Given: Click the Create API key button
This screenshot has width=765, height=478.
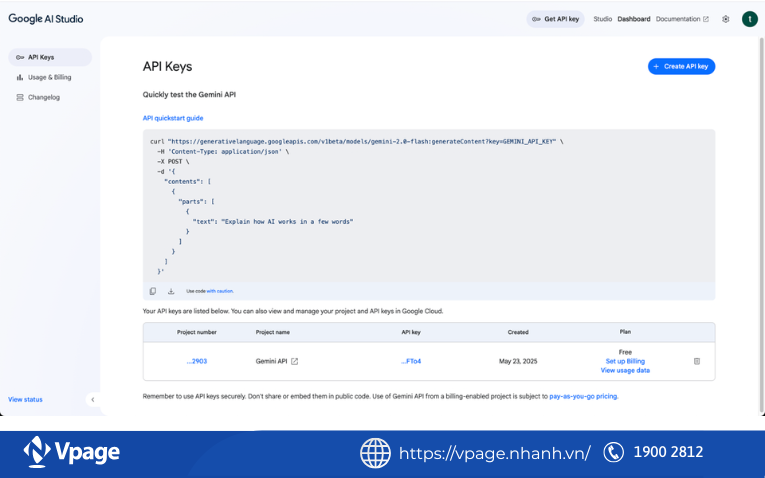Looking at the screenshot, I should coord(681,66).
